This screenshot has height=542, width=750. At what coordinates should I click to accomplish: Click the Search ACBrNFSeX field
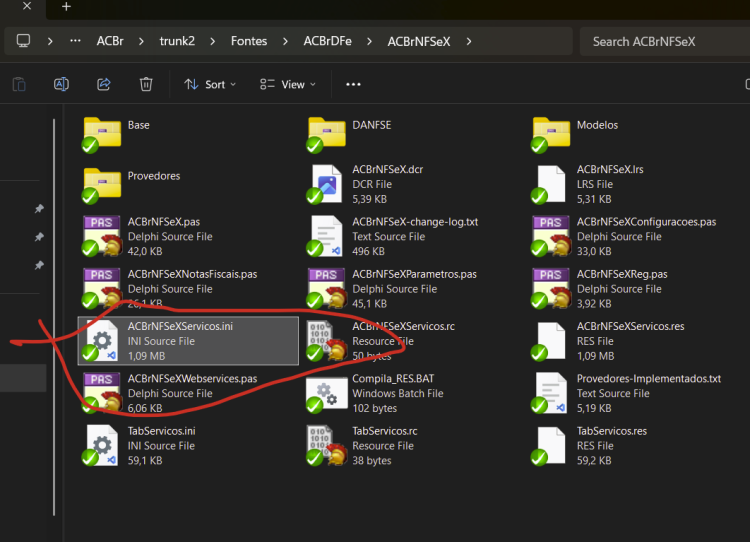tap(665, 42)
